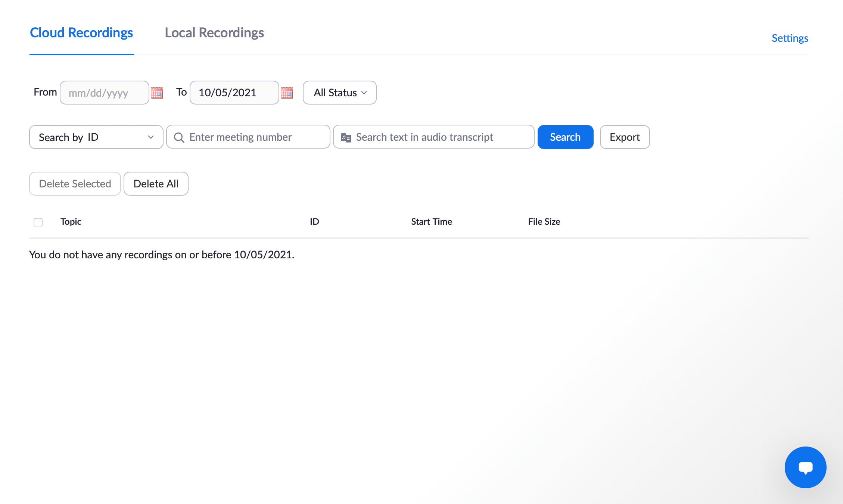Click the transcript icon in the audio search field

(346, 137)
